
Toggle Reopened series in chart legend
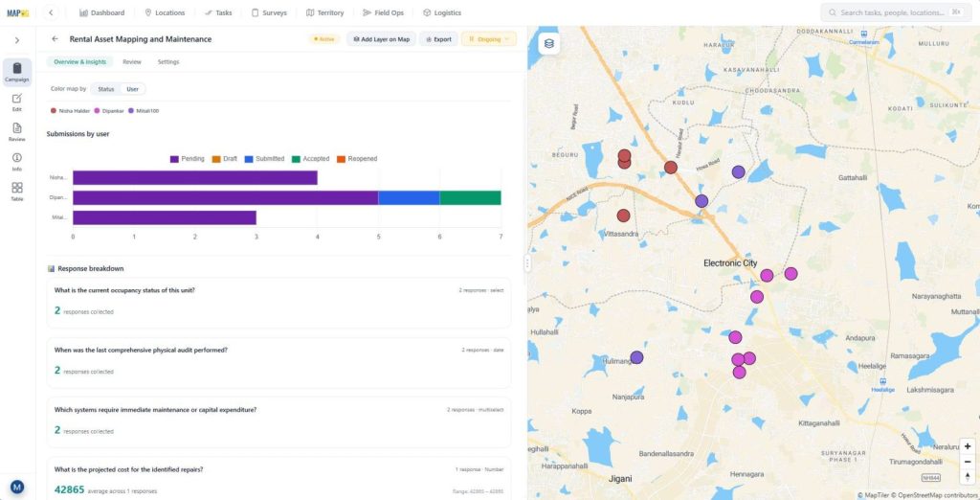click(357, 159)
